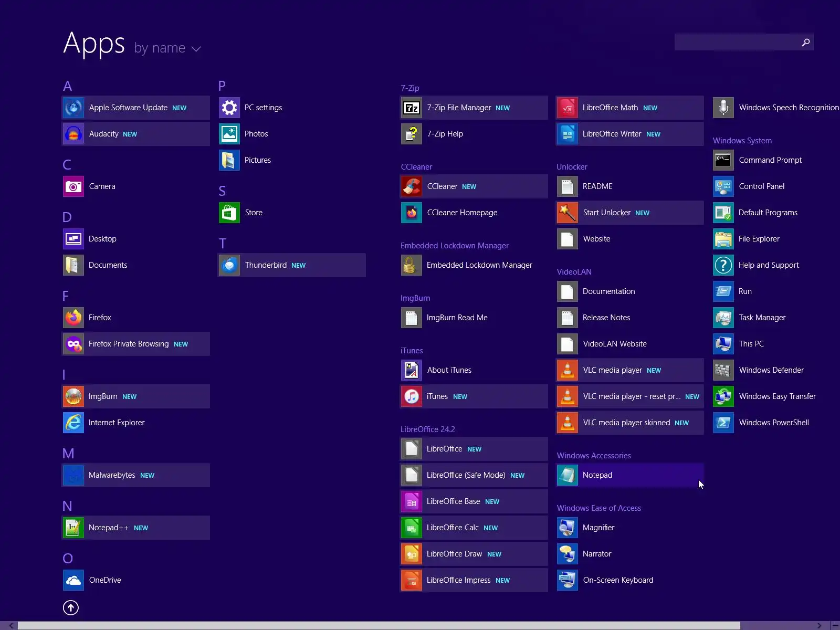Open 'ImgBurn Read Me' document
840x630 pixels.
coord(474,318)
